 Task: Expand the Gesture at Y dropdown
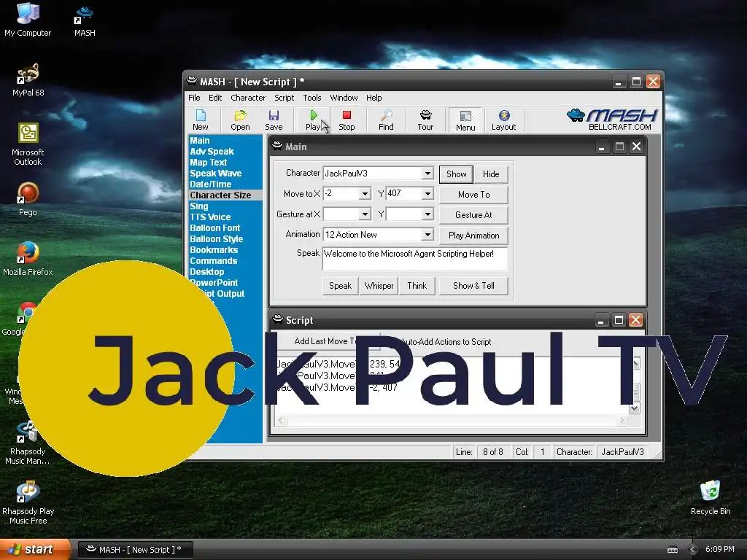tap(427, 214)
